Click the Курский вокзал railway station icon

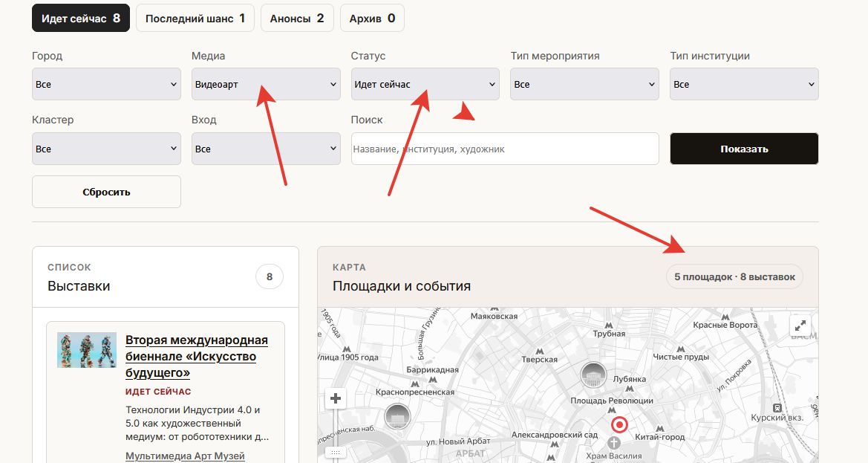777,408
